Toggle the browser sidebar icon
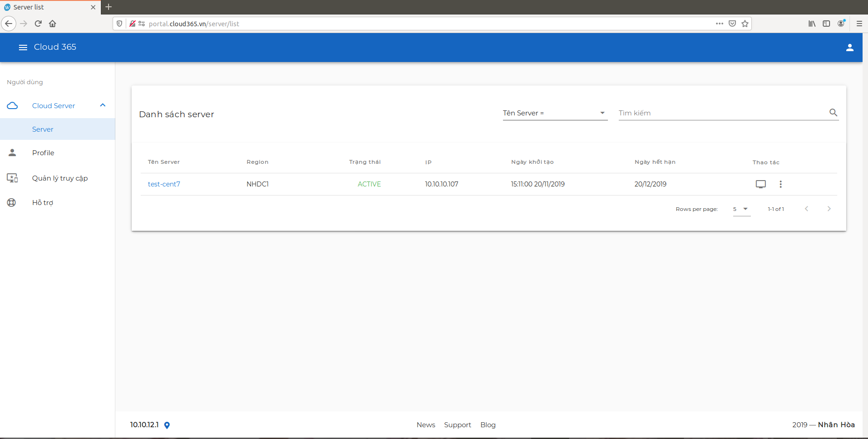 826,24
